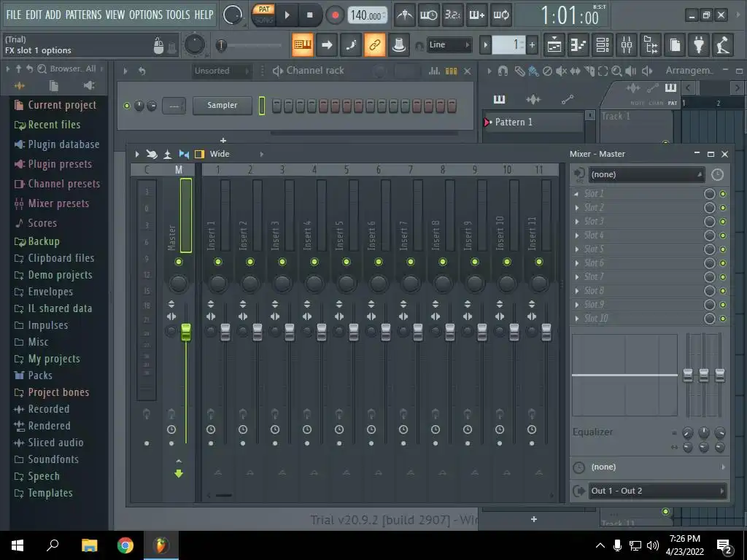Toggle the metronome icon

click(x=405, y=15)
